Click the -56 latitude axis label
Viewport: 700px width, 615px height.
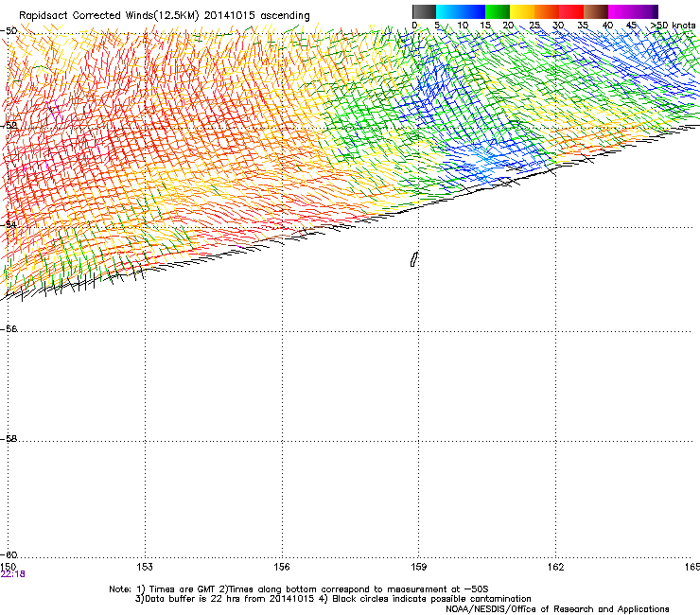click(x=9, y=329)
